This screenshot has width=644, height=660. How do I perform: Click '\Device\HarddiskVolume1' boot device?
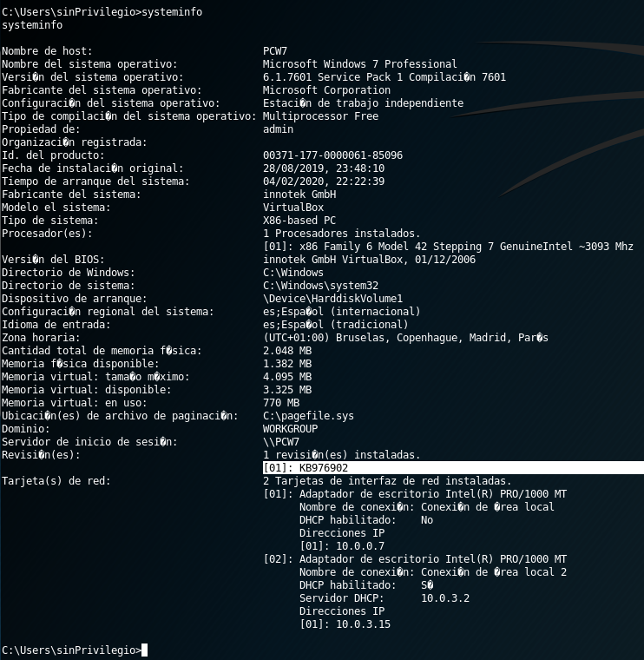(332, 299)
